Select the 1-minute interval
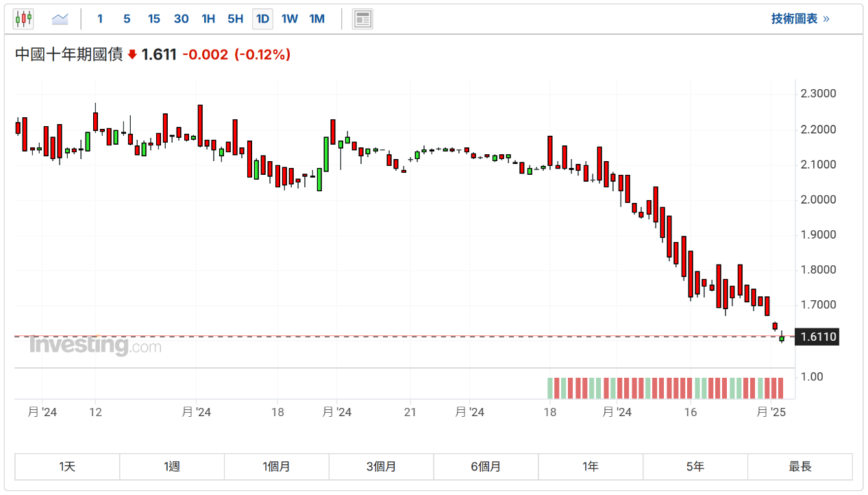Viewport: 868px width, 495px height. click(100, 19)
